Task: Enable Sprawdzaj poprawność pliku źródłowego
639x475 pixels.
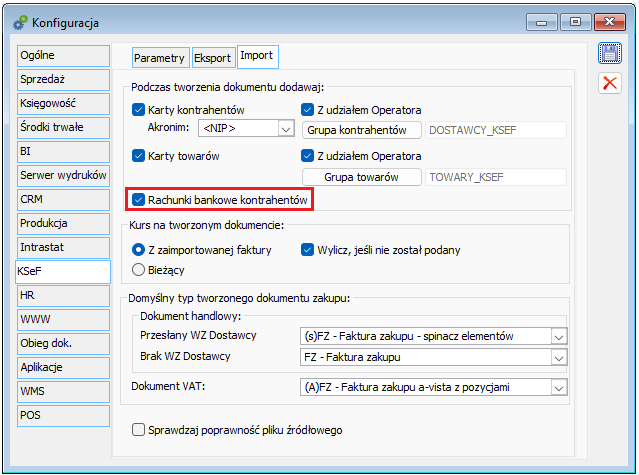Action: coord(139,430)
